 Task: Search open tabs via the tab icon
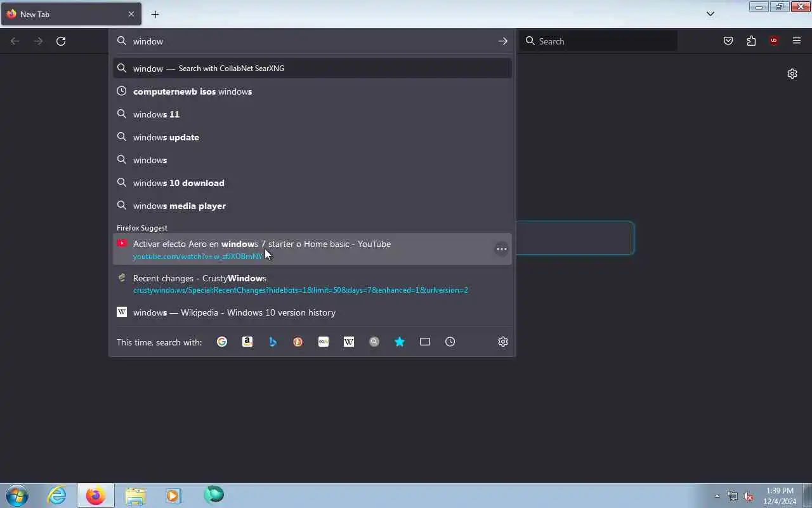coord(425,342)
